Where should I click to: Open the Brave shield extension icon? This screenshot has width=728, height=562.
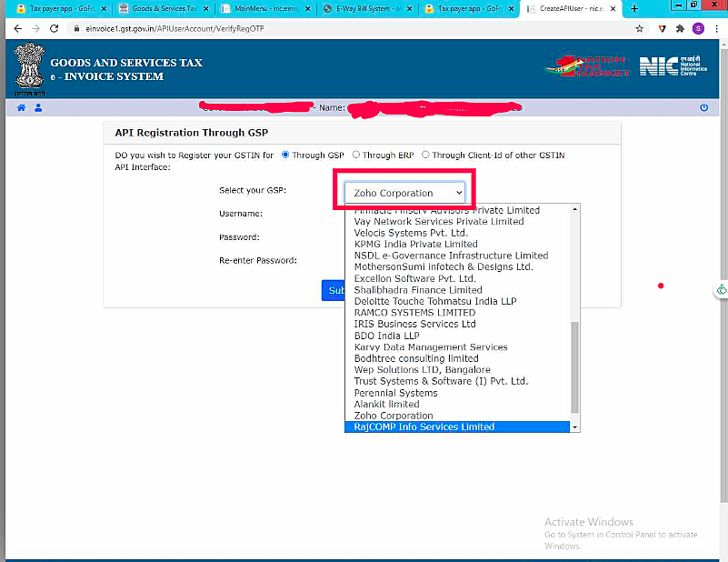662,29
